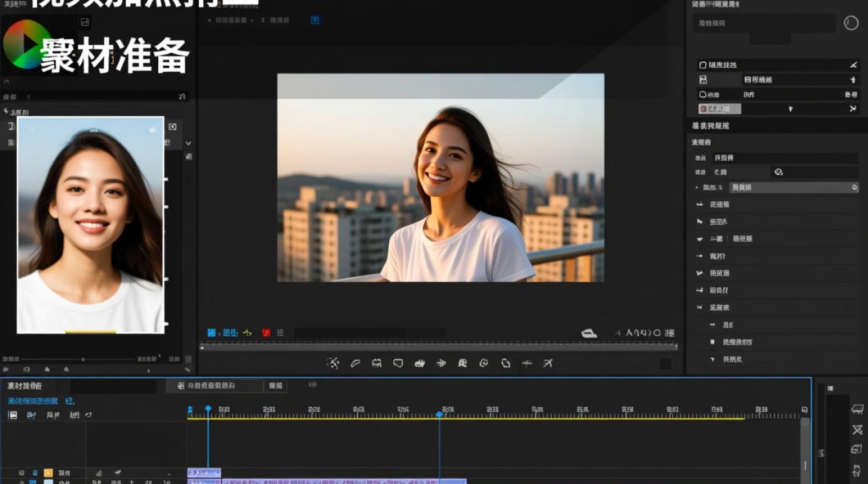Click the round clock icon beside the right-panel search field
Screen dimensions: 868x484
point(851,23)
